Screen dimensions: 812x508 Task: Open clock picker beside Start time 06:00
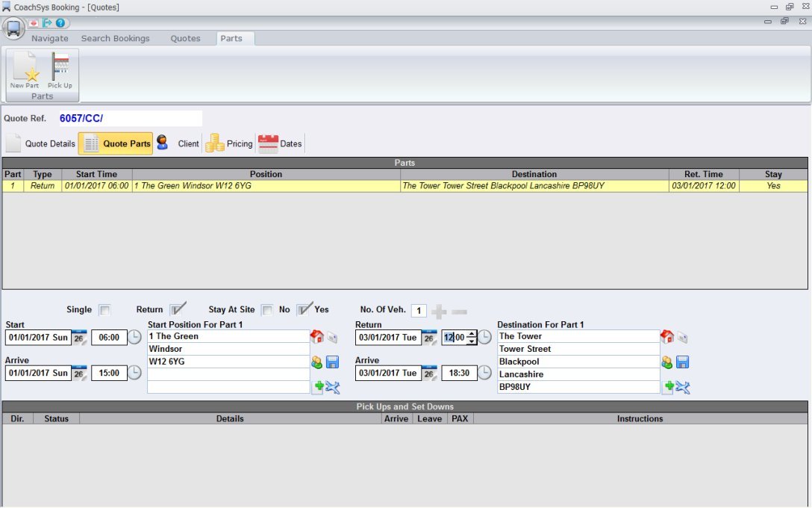click(134, 338)
